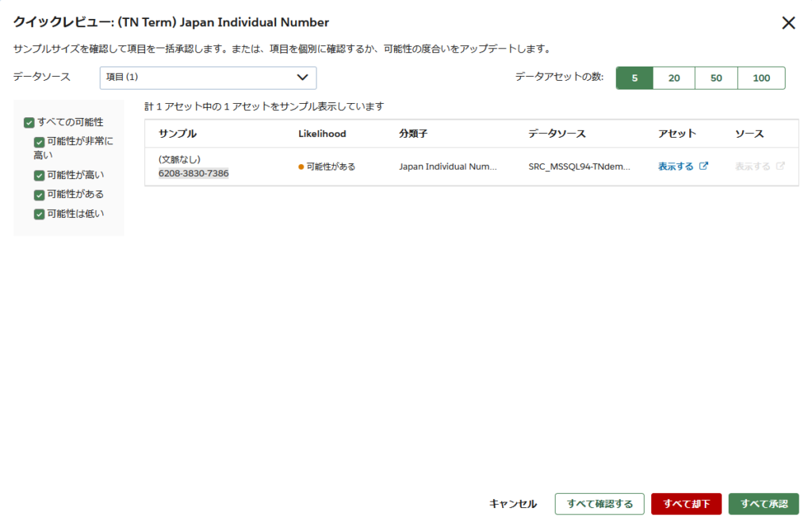Toggle the 可能性は低い checkbox
Screen dimensions: 812x527
click(x=39, y=214)
